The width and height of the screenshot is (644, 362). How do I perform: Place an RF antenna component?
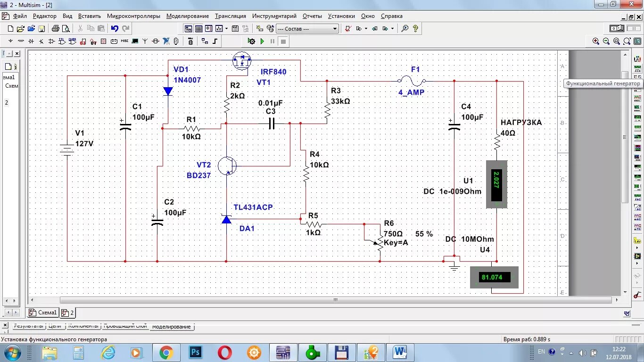[x=145, y=41]
